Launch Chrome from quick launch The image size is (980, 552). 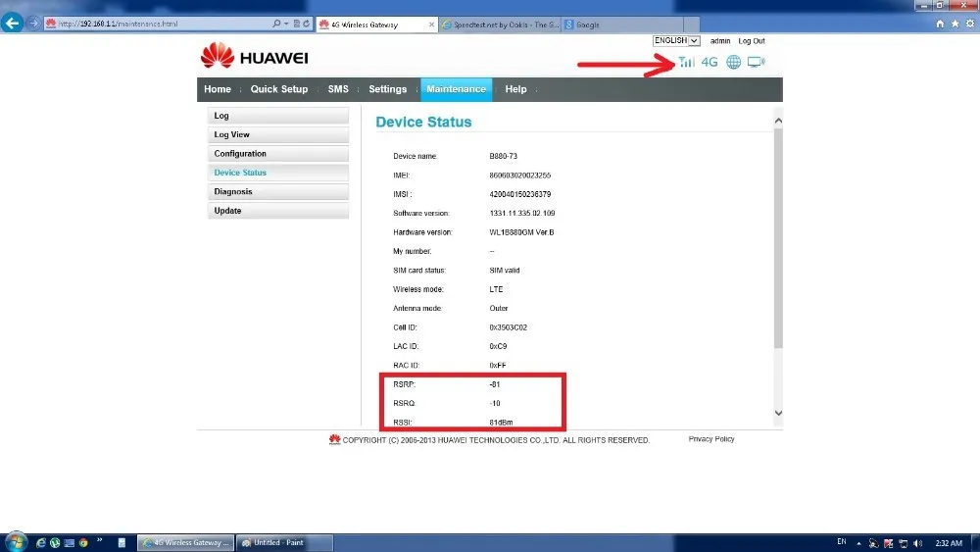[83, 542]
